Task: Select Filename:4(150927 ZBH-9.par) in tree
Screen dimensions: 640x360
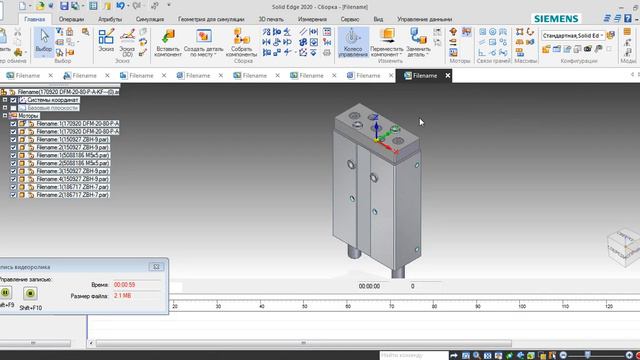Action: (72, 179)
